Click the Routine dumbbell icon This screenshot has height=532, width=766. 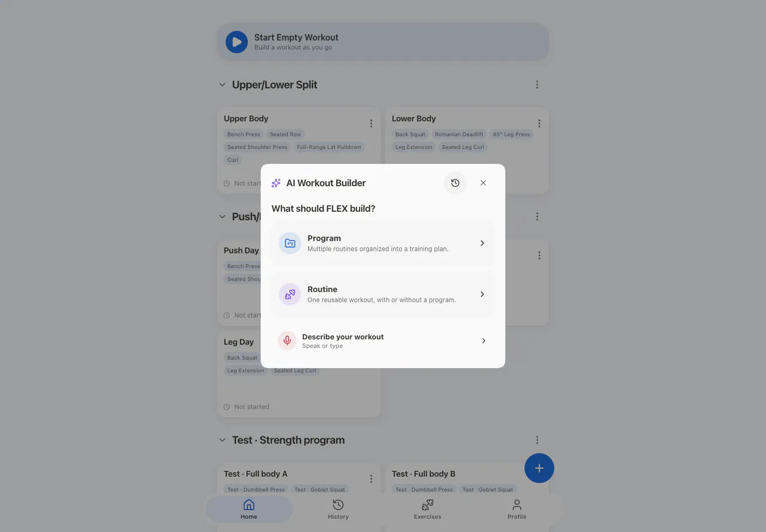[290, 294]
